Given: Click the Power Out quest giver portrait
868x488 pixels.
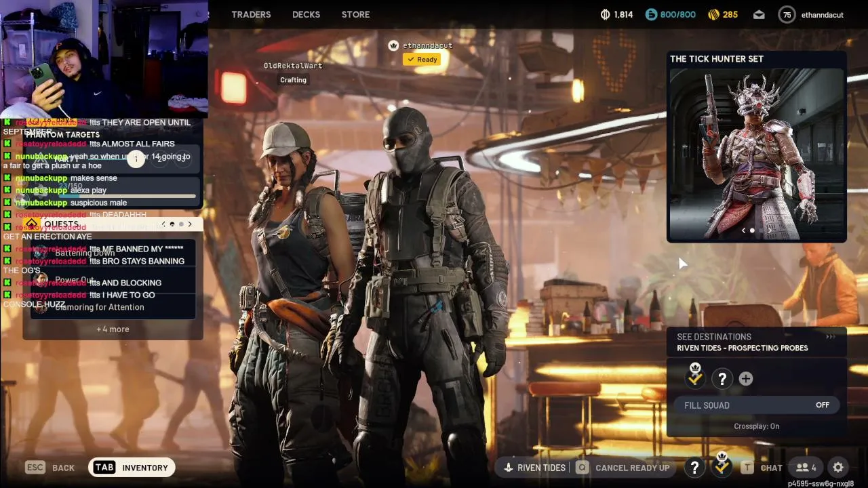Looking at the screenshot, I should pyautogui.click(x=42, y=279).
